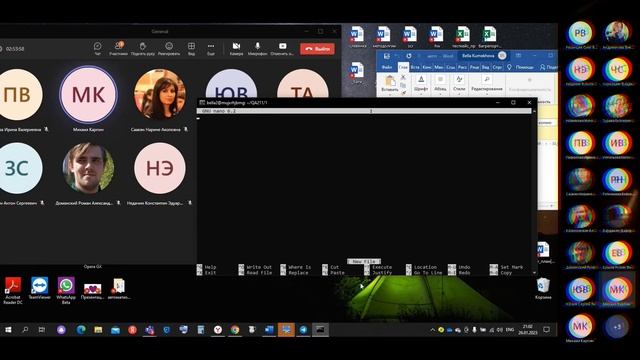This screenshot has height=360, width=640.
Task: Open the багрепорт Excel file on desktop
Action: [x=489, y=37]
